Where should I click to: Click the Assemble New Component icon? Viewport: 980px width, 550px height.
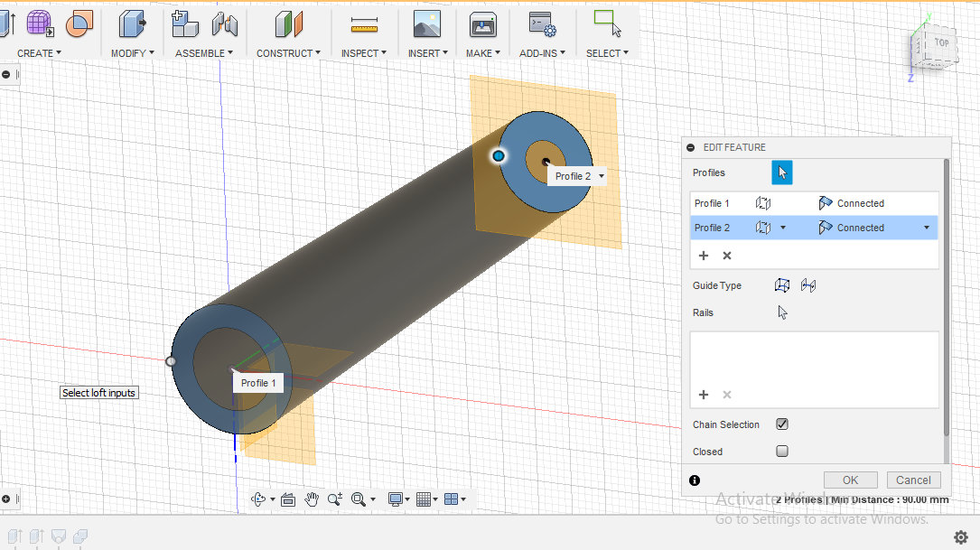tap(185, 23)
